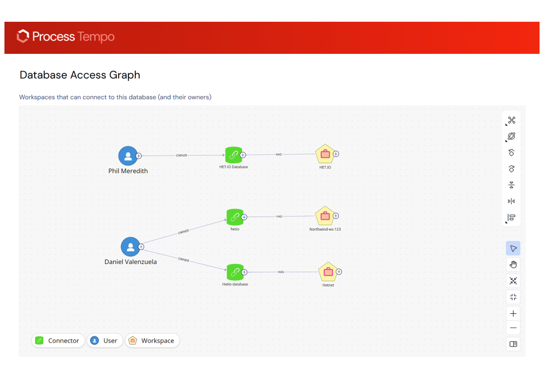Activate the hand pan tool
Screen dimensions: 544x392
pyautogui.click(x=513, y=264)
